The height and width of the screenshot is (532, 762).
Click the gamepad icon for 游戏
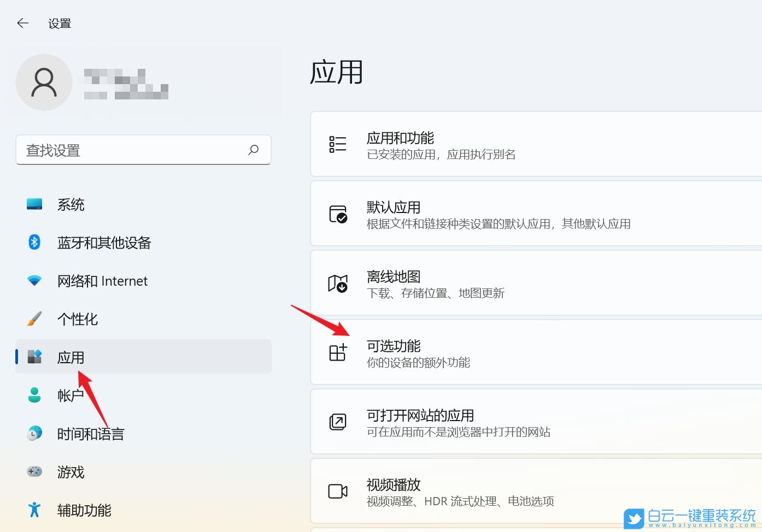pos(34,471)
